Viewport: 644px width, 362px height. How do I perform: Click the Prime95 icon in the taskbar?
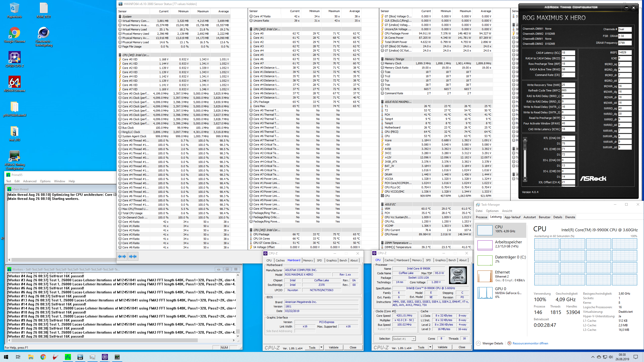pyautogui.click(x=68, y=357)
